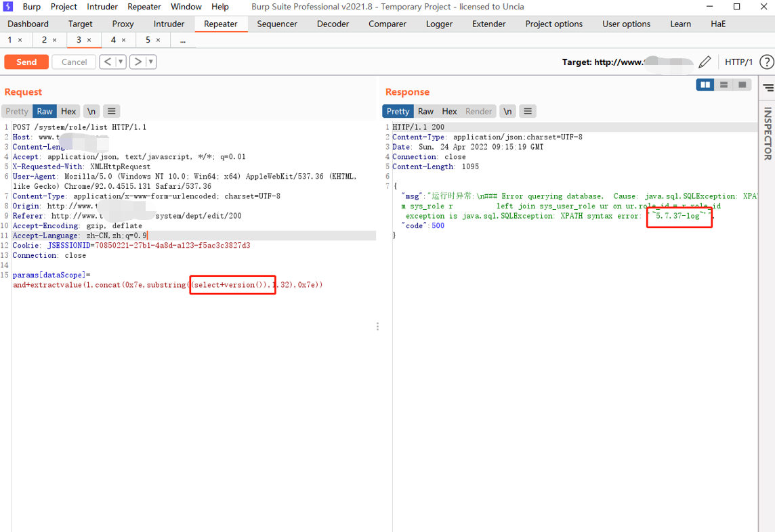This screenshot has height=532, width=775.
Task: Go to next request history arrow
Action: coord(138,62)
